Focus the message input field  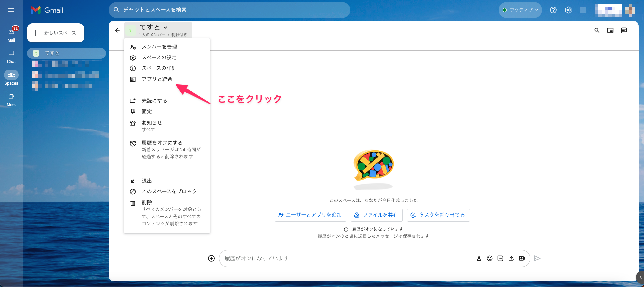click(345, 258)
